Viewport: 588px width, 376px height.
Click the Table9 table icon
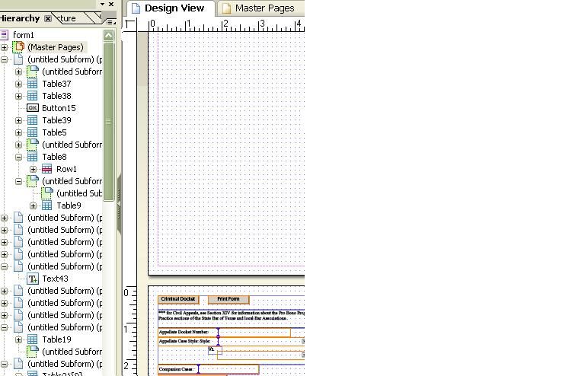[x=47, y=206]
